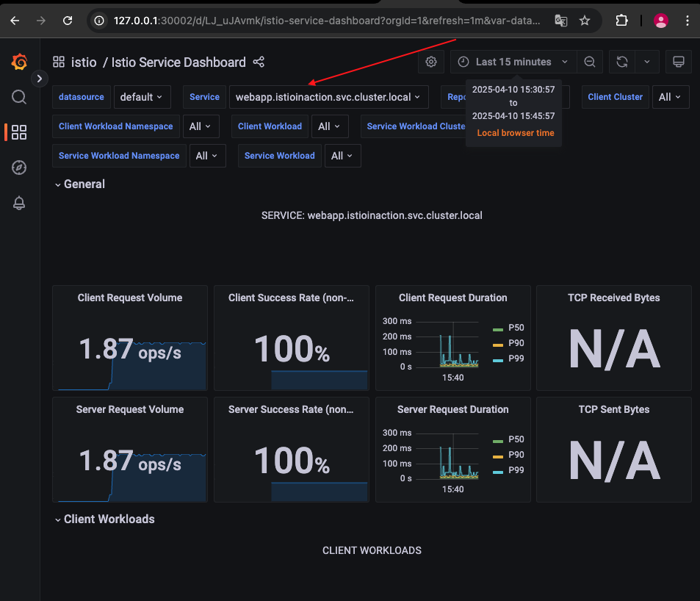
Task: Click the SERVICE: webapp.istioinaction.svc.cluster.local heading
Action: click(x=372, y=215)
